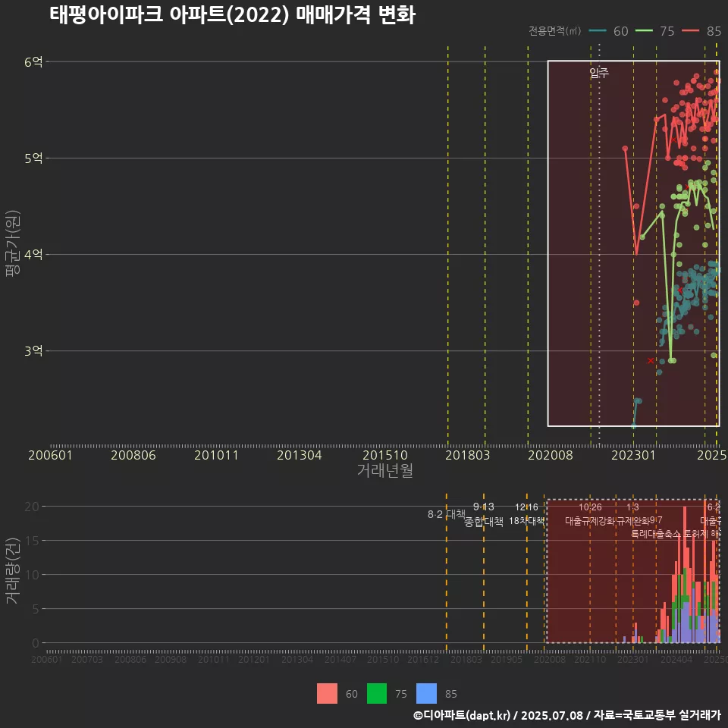Viewport: 728px width, 728px height.
Task: Select the green 75 square in the bottom legend
Action: click(377, 693)
